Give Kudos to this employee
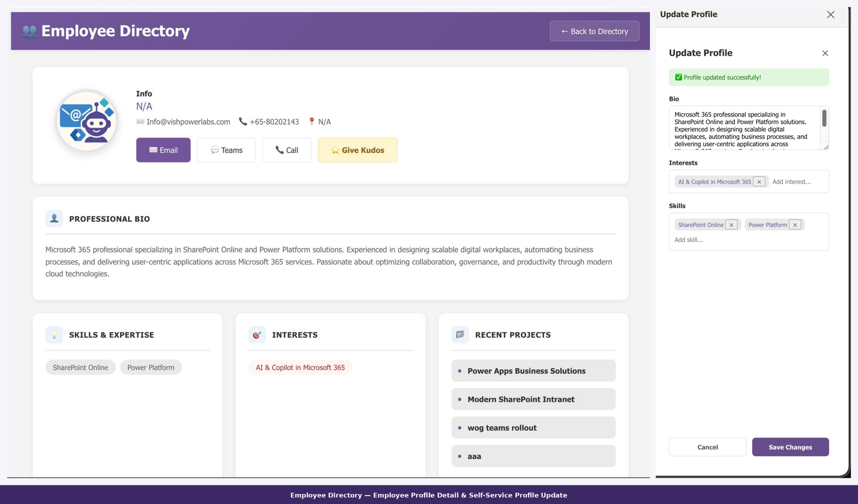 [x=358, y=150]
